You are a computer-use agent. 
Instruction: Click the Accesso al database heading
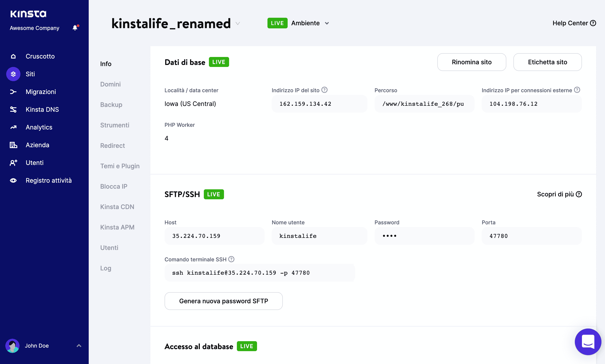[x=199, y=346]
